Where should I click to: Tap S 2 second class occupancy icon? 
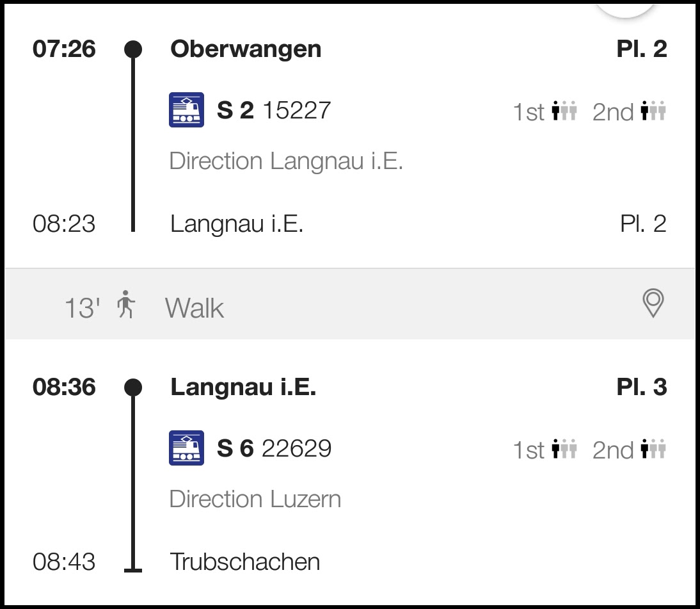pyautogui.click(x=653, y=112)
